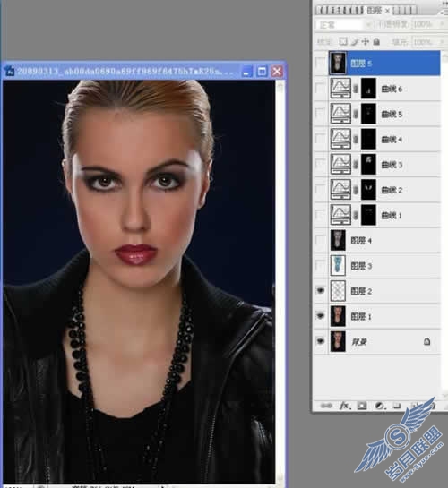The image size is (448, 488).
Task: Enable lock position move icon
Action: coord(366,41)
